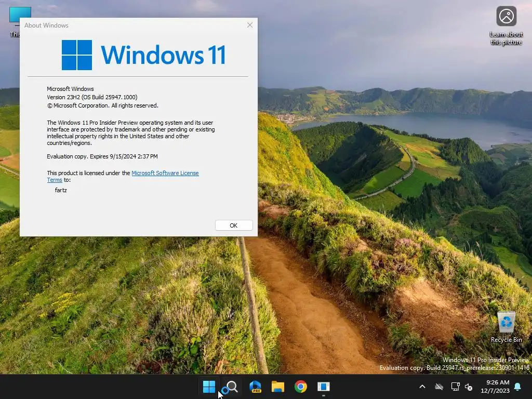Switch to the running winver taskbar app

(x=323, y=387)
